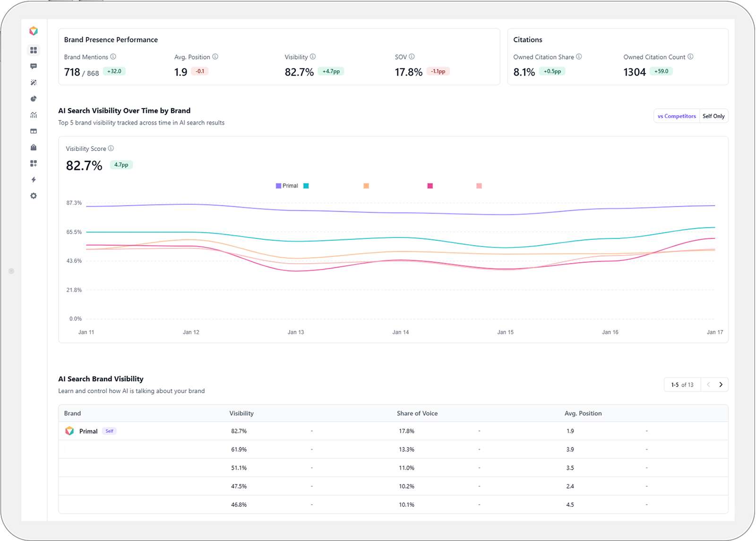Toggle light pink series legend swatch

click(479, 186)
